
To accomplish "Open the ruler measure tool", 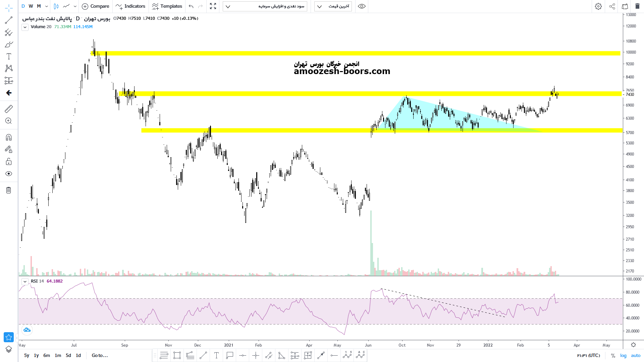I will coord(9,109).
